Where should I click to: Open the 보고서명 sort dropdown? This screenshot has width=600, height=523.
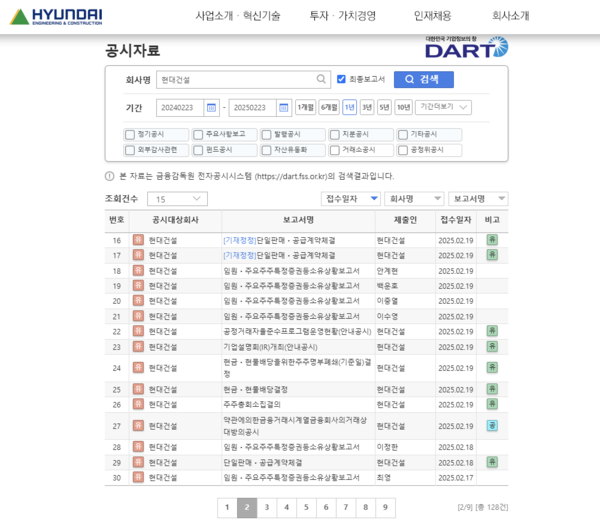coord(478,199)
